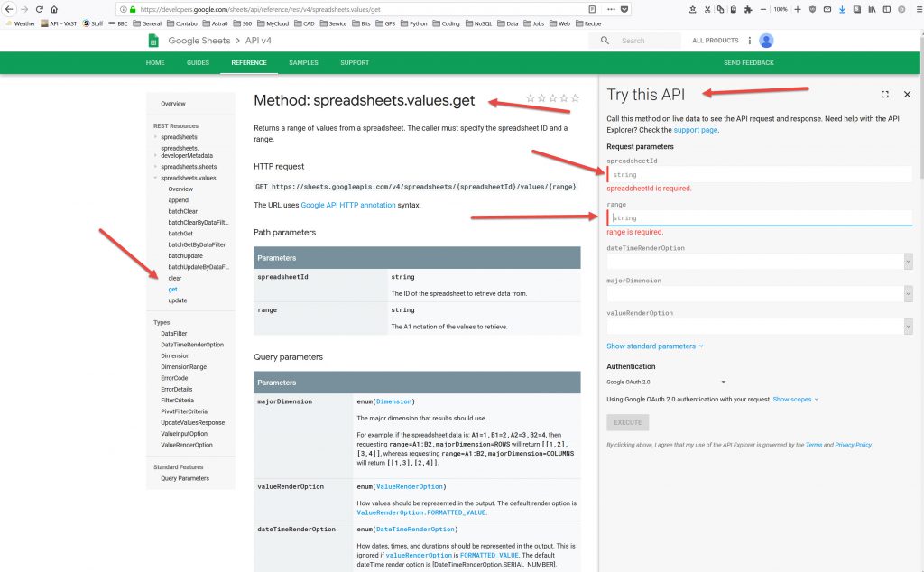Expand the Show scopes section

click(795, 399)
